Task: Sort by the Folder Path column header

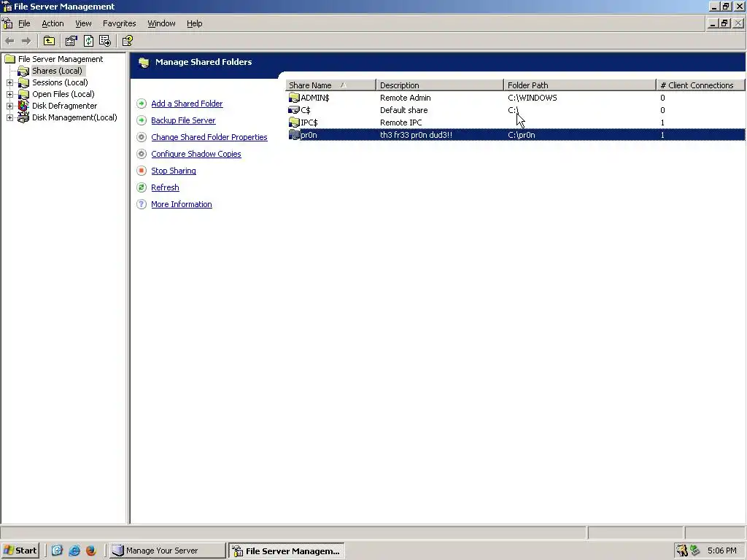Action: click(x=580, y=85)
